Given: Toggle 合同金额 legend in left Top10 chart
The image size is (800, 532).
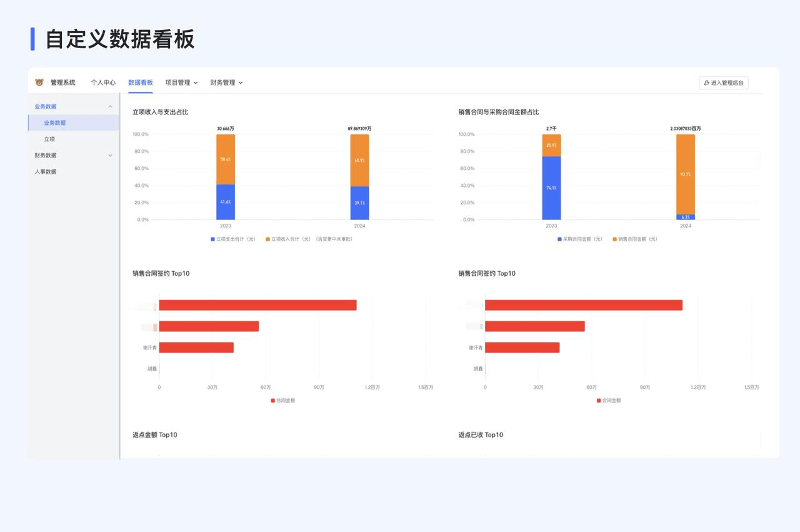Looking at the screenshot, I should click(282, 400).
